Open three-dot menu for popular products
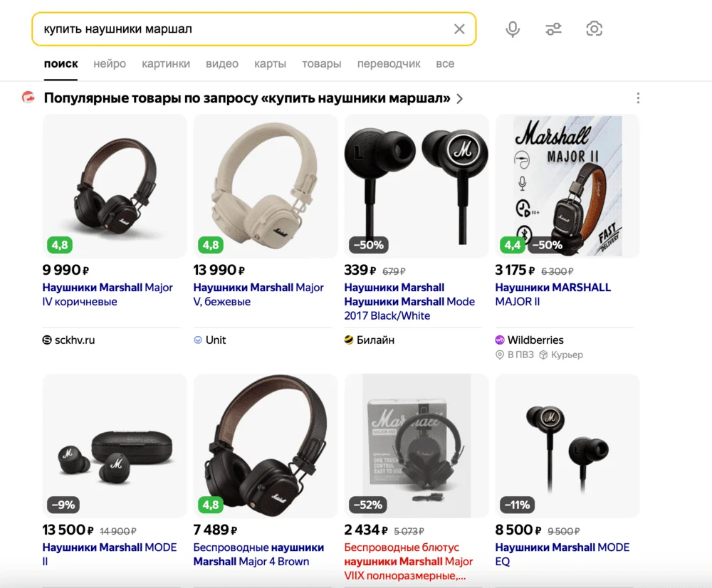The width and height of the screenshot is (712, 588). click(638, 98)
